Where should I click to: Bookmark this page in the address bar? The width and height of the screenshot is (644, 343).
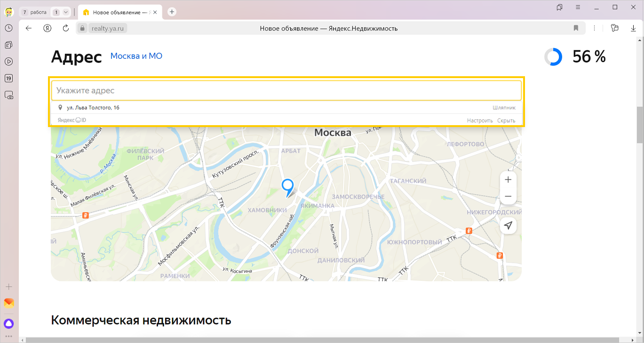point(576,28)
